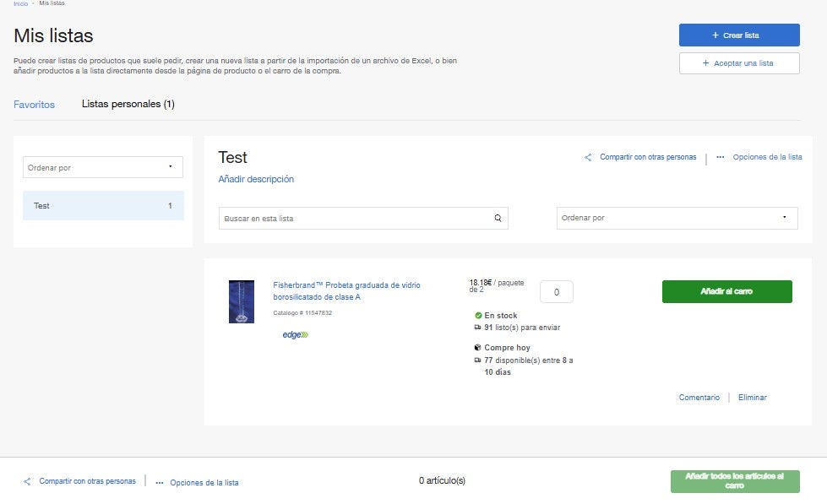This screenshot has width=827, height=504.
Task: Click the share icon next to Compartir con otras personas
Action: (x=588, y=157)
